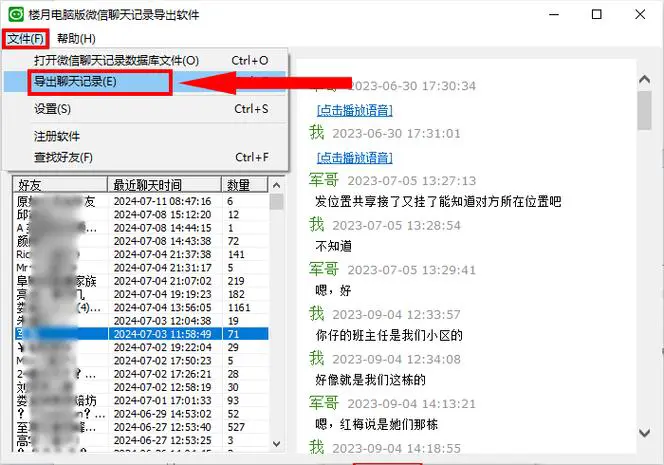
Task: Open the 帮助(H) menu
Action: point(76,39)
